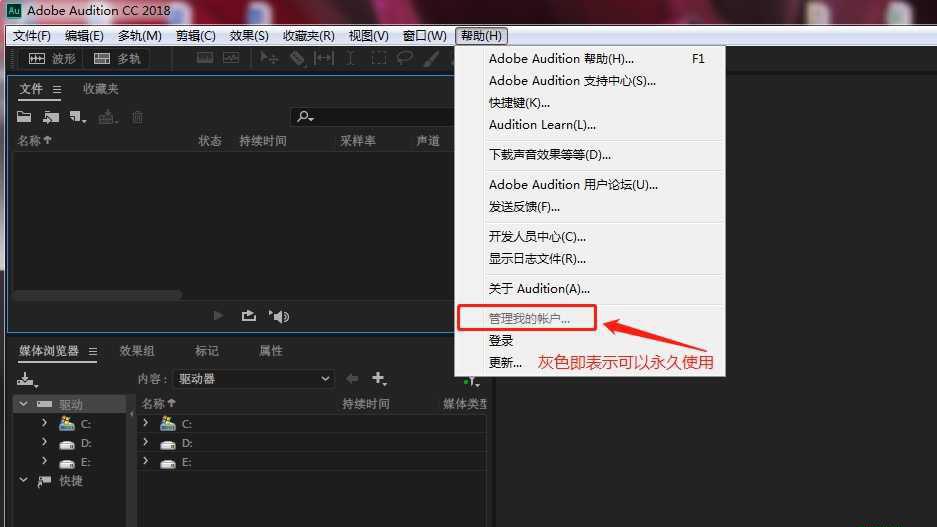Switch to the Favorites (收藏夹) tab
The image size is (937, 527).
tap(100, 89)
